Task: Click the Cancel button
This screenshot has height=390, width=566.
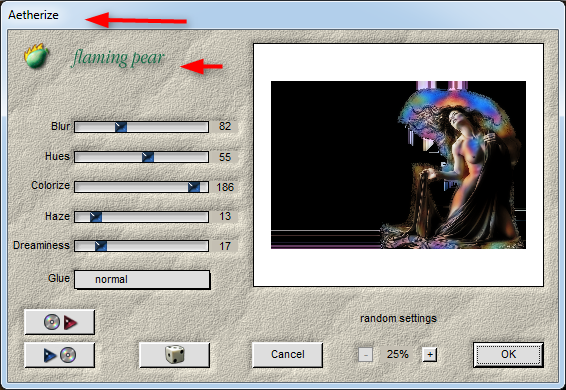Action: click(287, 355)
